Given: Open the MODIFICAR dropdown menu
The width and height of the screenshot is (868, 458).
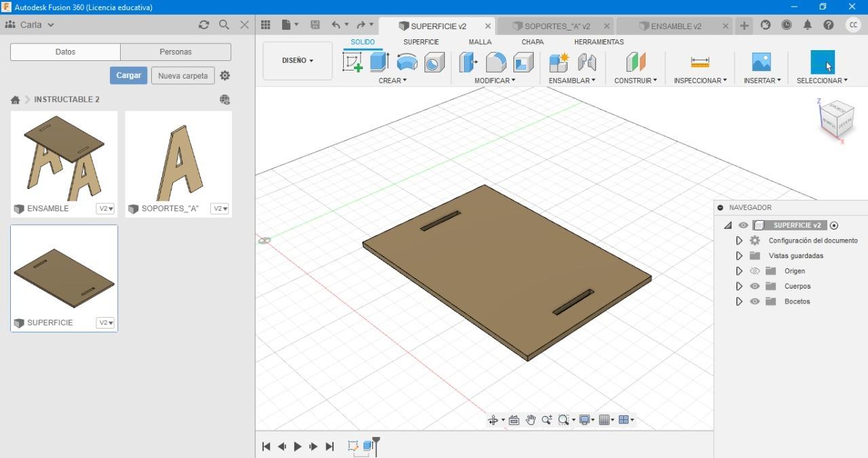Looking at the screenshot, I should [494, 81].
